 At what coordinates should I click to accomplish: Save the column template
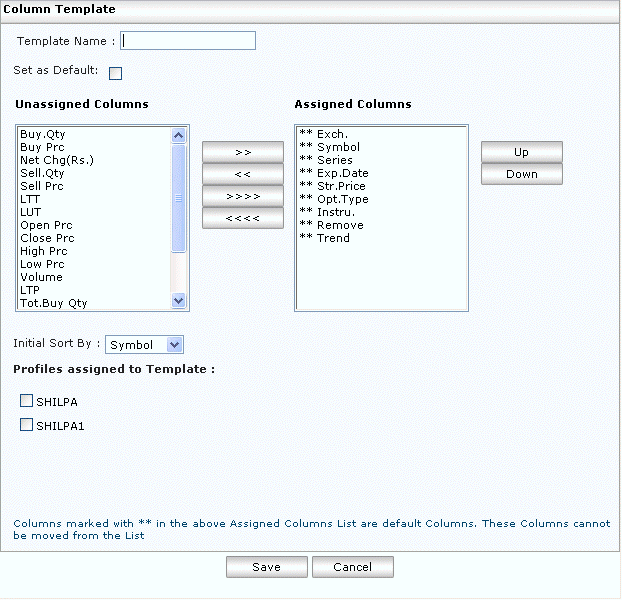coord(266,567)
